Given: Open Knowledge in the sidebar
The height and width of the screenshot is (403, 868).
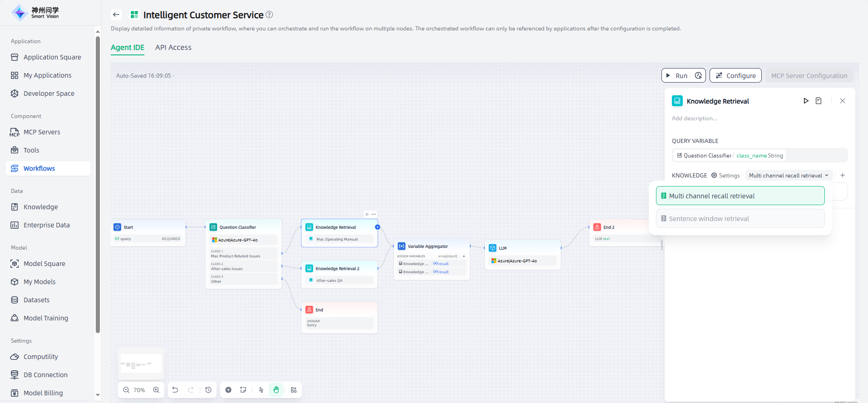Looking at the screenshot, I should (x=40, y=207).
